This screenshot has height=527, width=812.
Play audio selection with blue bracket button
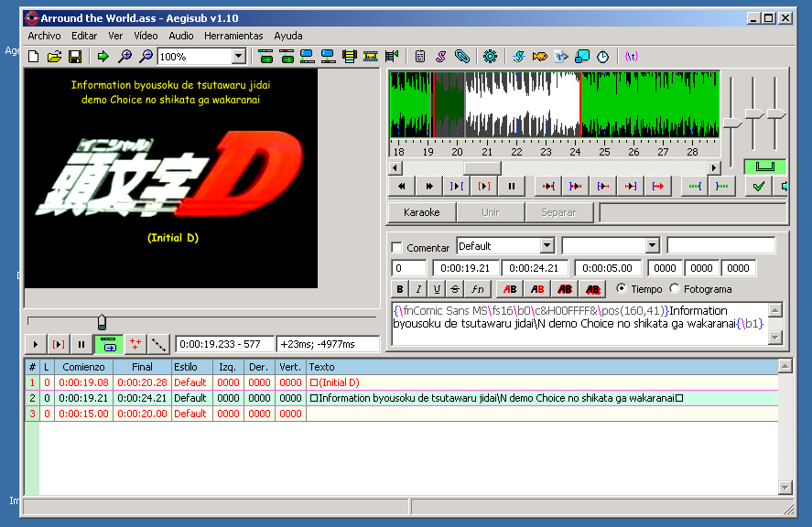point(457,187)
